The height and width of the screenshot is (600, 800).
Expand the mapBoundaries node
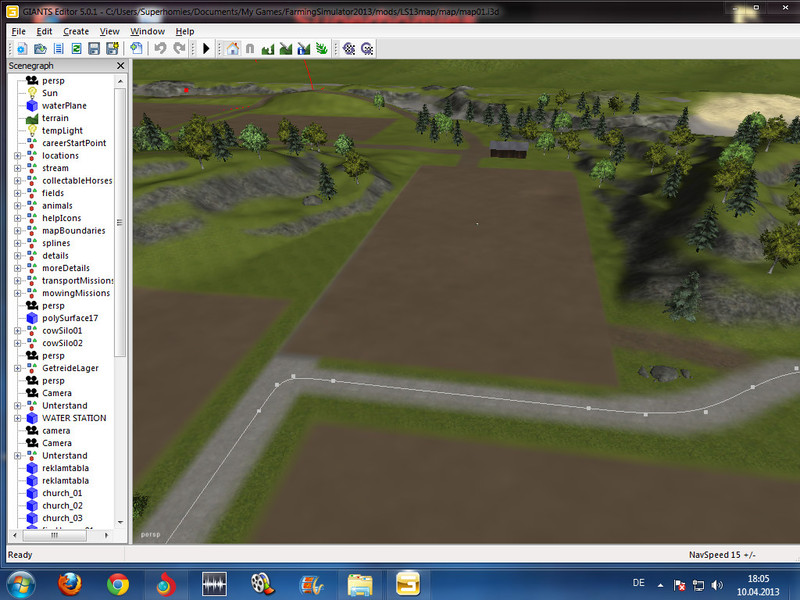[17, 231]
